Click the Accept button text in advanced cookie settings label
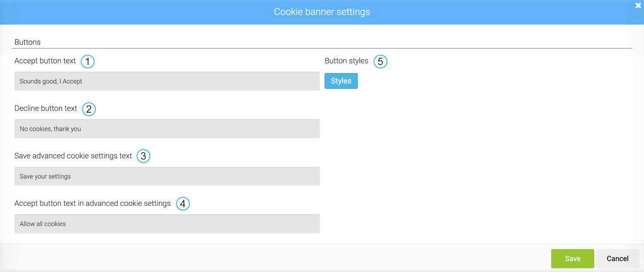 tap(93, 203)
